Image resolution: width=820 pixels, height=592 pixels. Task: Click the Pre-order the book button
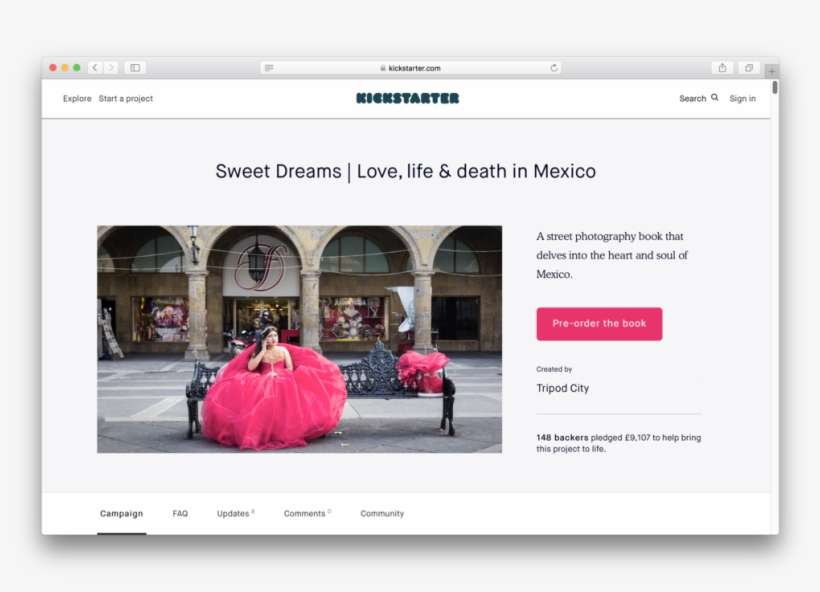point(599,323)
